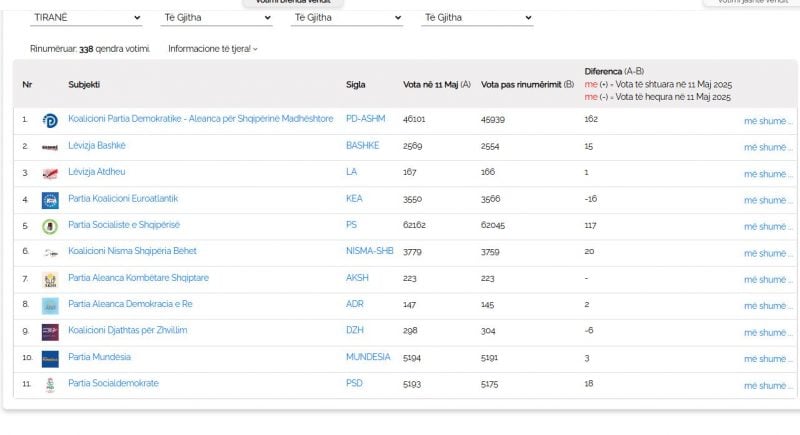Click the LA sigla link
Image resolution: width=800 pixels, height=435 pixels.
352,172
